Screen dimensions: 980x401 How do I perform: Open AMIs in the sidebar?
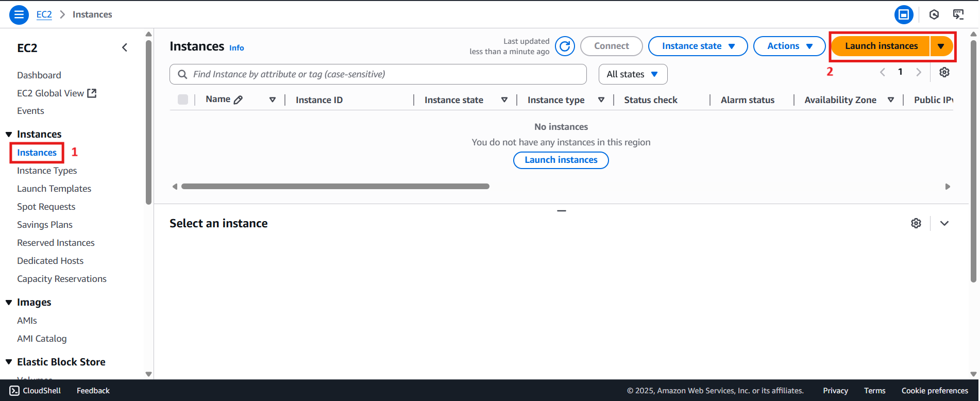[27, 321]
